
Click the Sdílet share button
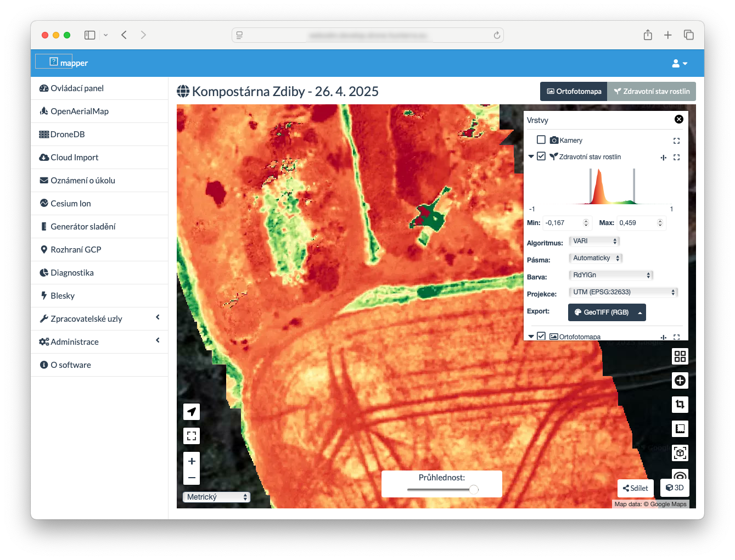pyautogui.click(x=635, y=488)
